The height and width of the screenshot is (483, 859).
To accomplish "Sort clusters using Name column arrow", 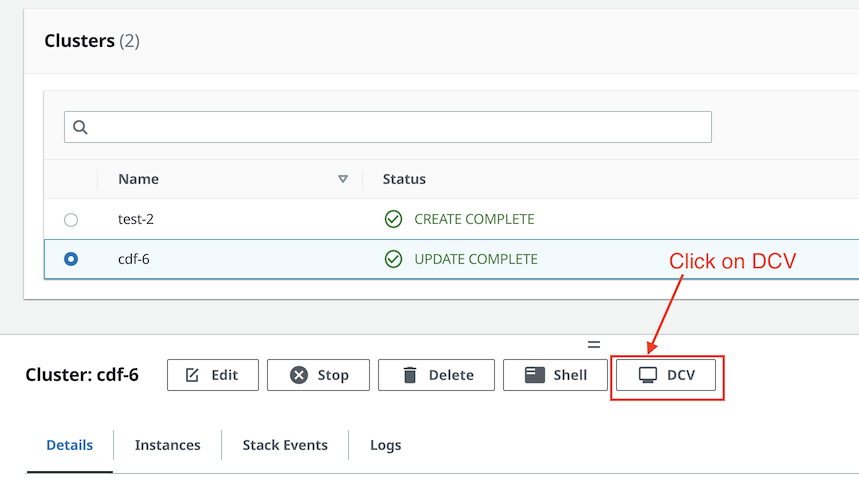I will click(x=343, y=179).
